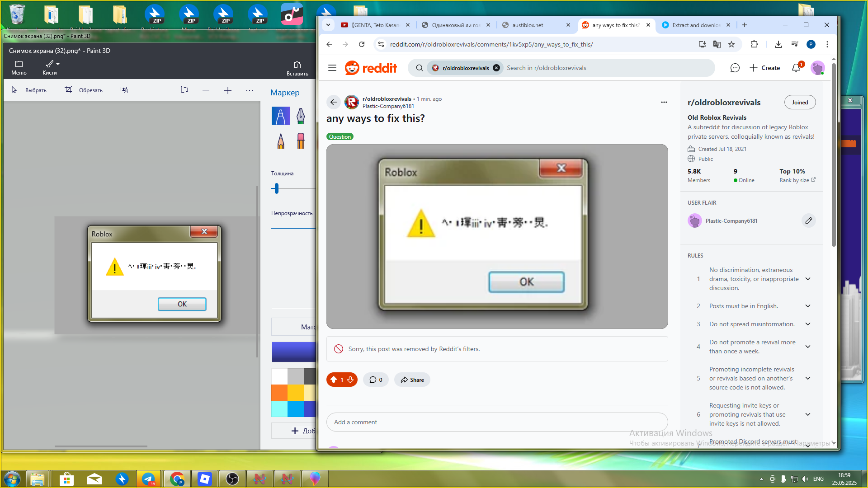Image resolution: width=868 pixels, height=488 pixels.
Task: Click Paint 3D 'Вставить' paste button
Action: 297,68
